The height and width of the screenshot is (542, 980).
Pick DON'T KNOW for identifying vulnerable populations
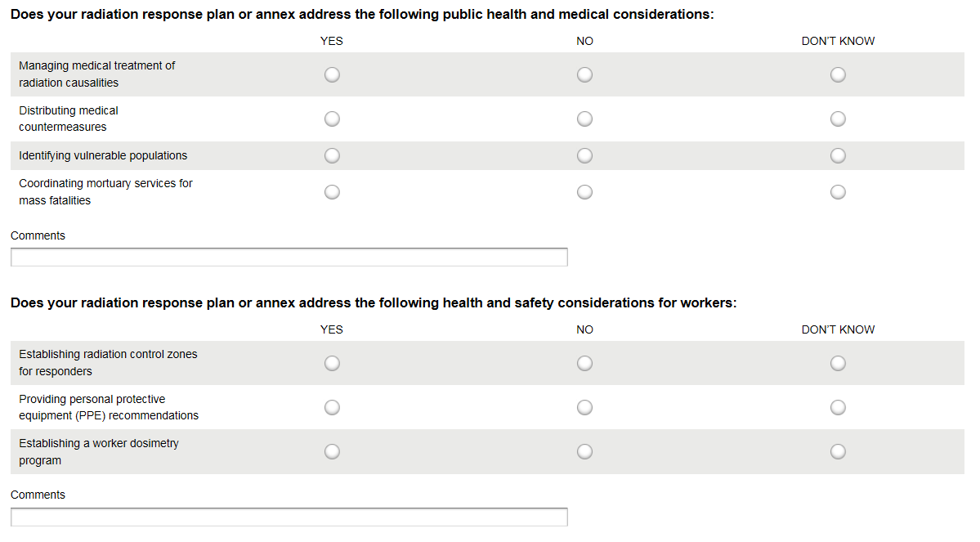point(838,155)
